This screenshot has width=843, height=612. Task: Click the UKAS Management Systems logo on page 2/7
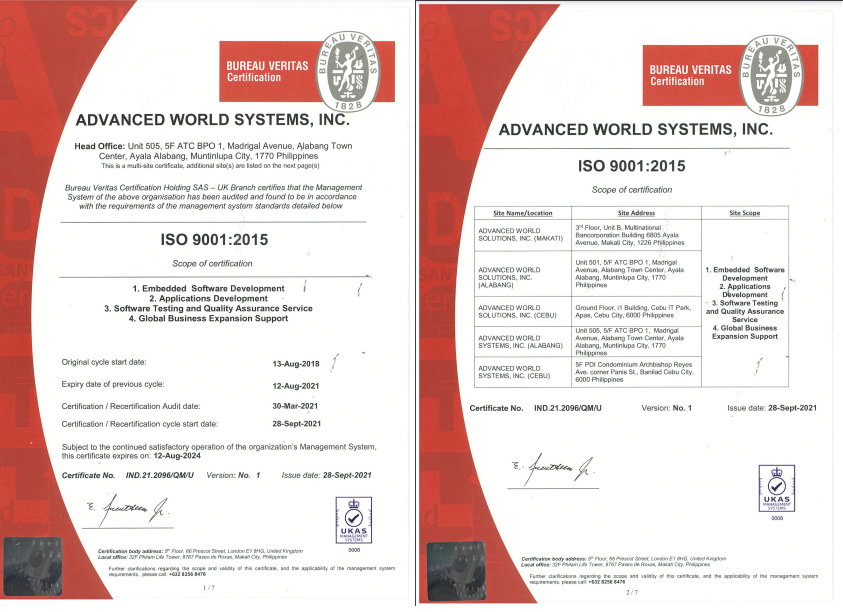click(777, 489)
